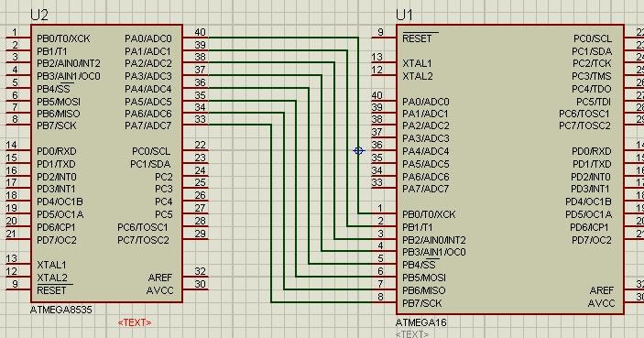The width and height of the screenshot is (644, 338).
Task: Click the AVCC pin on U1
Action: click(x=601, y=303)
